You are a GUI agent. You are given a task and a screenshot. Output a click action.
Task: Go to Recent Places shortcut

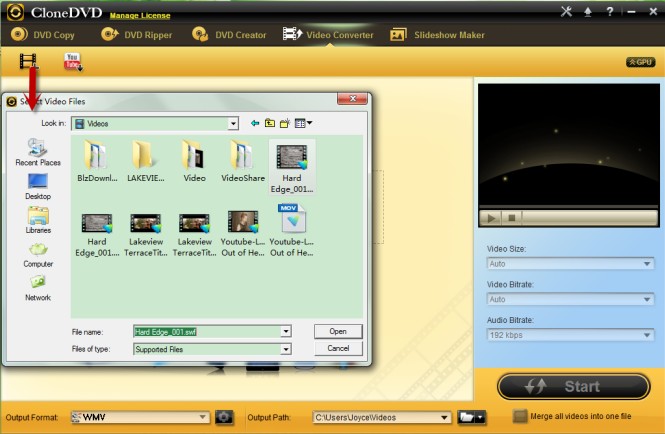[x=38, y=152]
